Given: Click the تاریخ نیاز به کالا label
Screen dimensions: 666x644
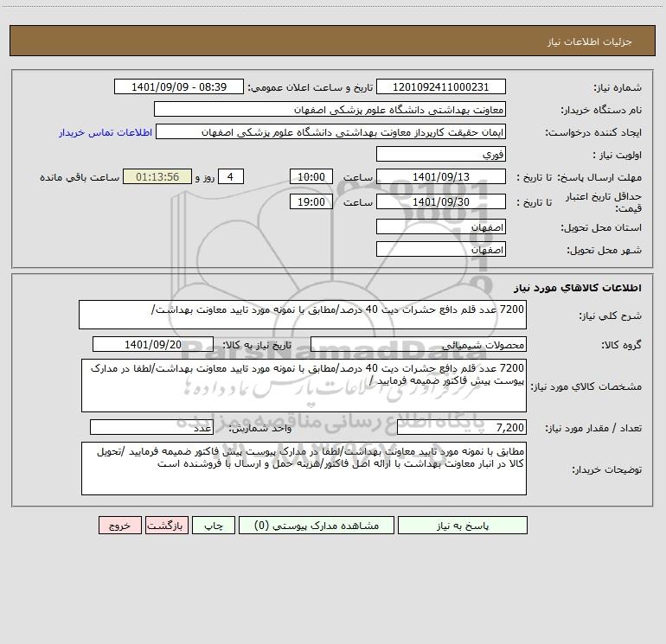Looking at the screenshot, I should tap(258, 345).
